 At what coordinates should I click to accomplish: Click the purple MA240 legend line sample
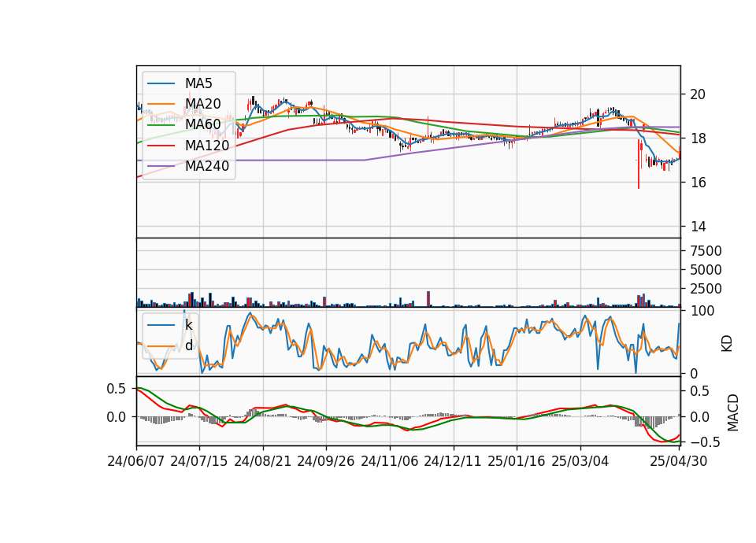click(161, 166)
